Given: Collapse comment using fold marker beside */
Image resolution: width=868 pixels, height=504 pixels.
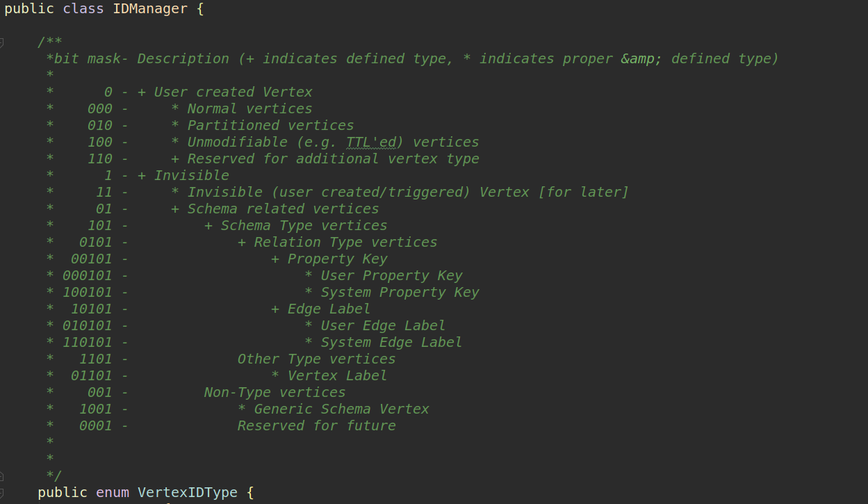Looking at the screenshot, I should click(x=2, y=477).
